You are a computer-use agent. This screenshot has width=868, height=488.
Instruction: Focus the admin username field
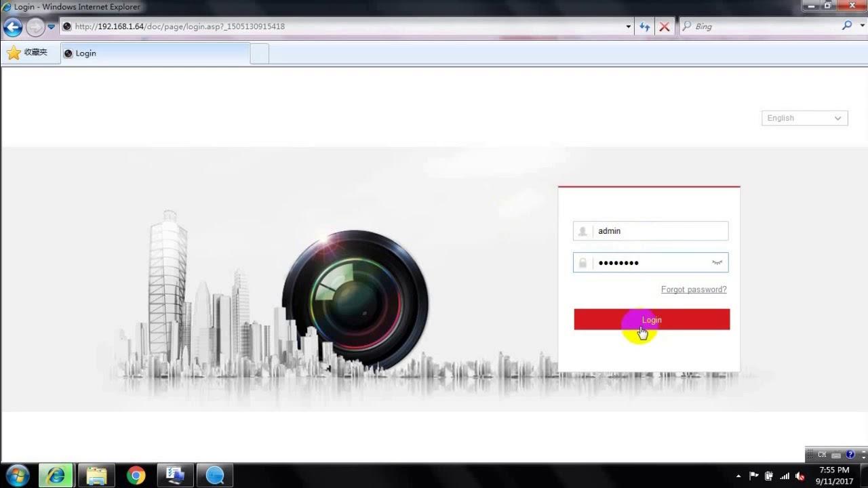pos(650,231)
